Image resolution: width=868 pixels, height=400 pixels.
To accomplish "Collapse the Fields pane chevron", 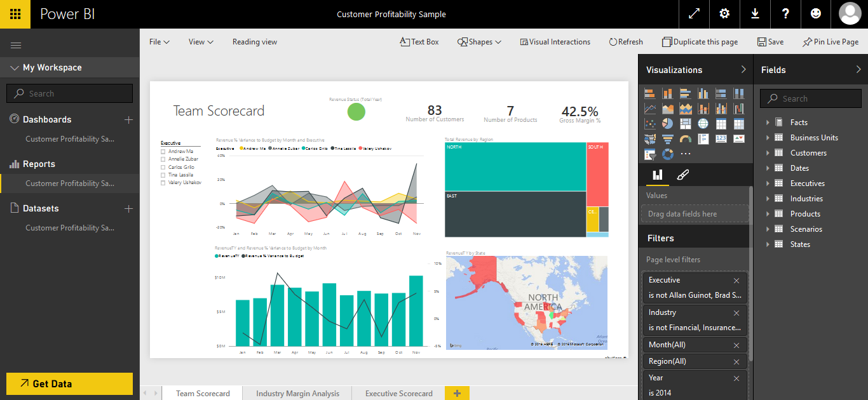I will 858,69.
